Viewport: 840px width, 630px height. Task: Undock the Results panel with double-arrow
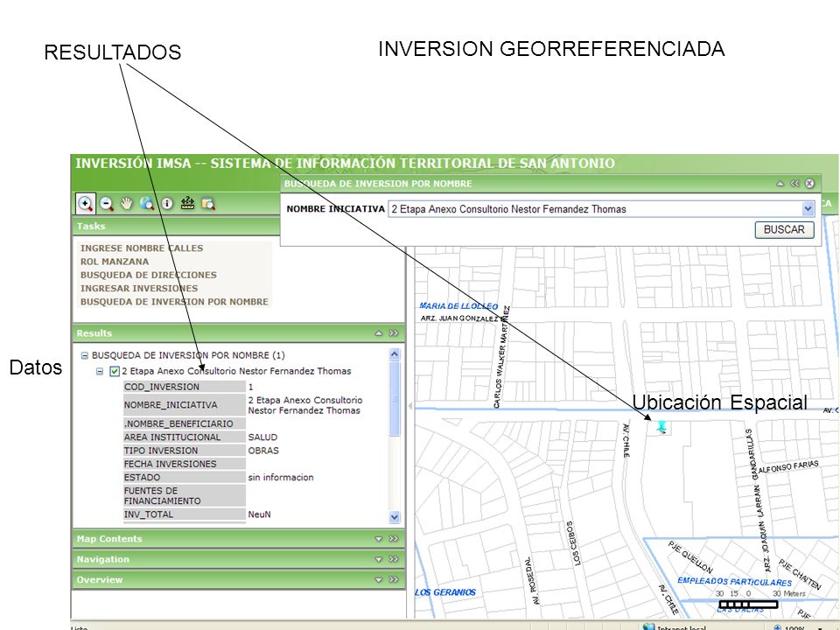pyautogui.click(x=394, y=333)
